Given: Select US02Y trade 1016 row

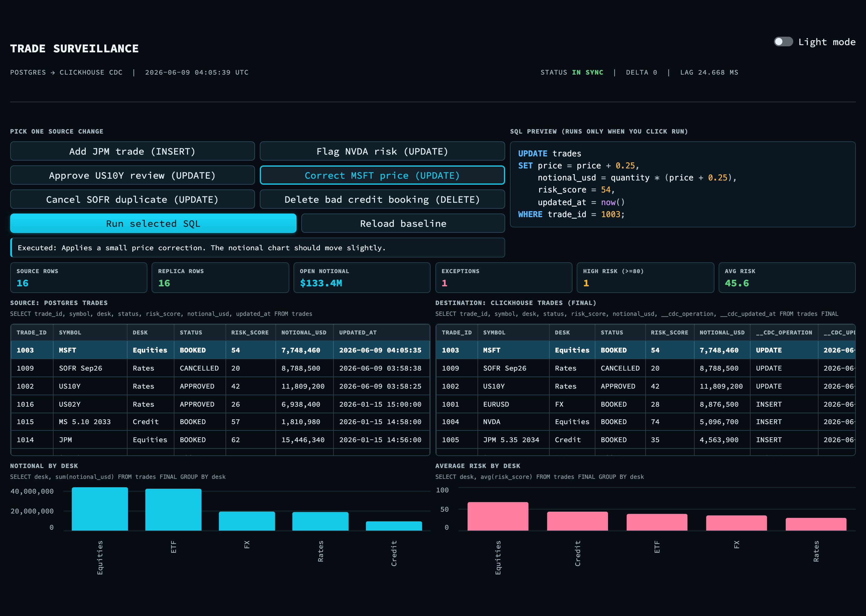Looking at the screenshot, I should (x=220, y=404).
